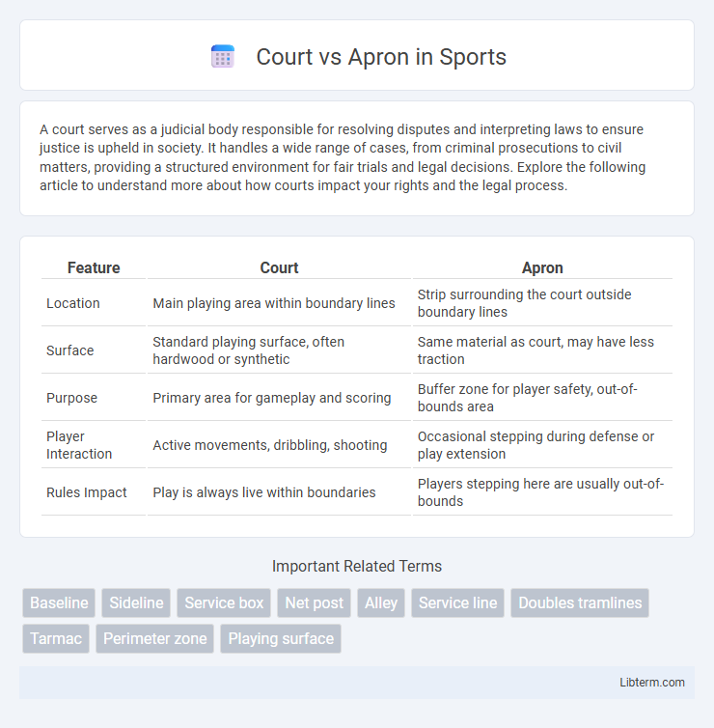
Task: Open the Sideline related term tag
Action: pyautogui.click(x=136, y=602)
